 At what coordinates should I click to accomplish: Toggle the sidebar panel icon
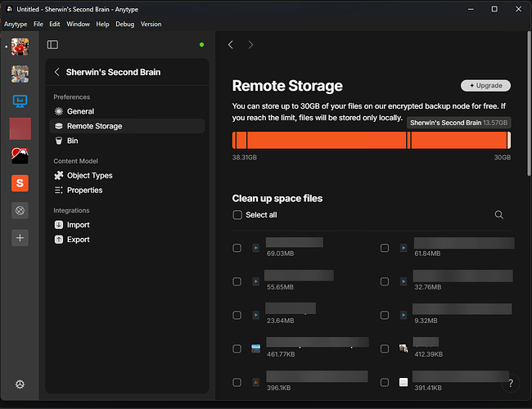pos(52,45)
